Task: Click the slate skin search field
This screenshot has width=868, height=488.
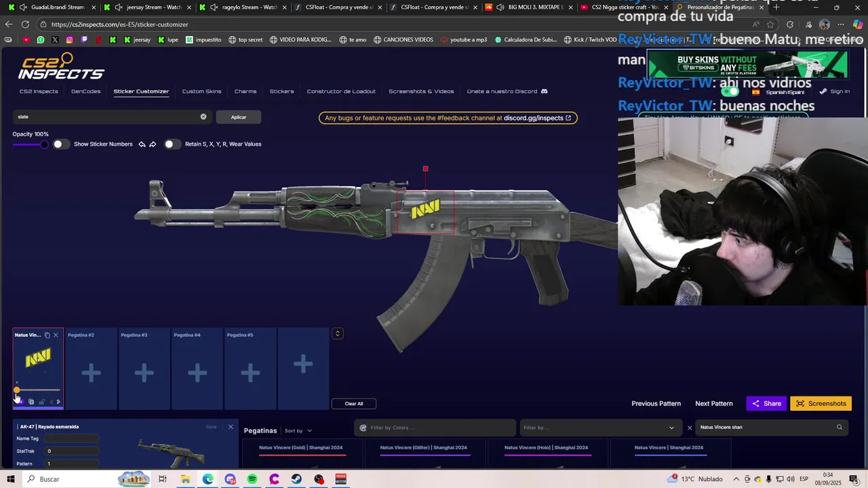Action: coord(112,117)
